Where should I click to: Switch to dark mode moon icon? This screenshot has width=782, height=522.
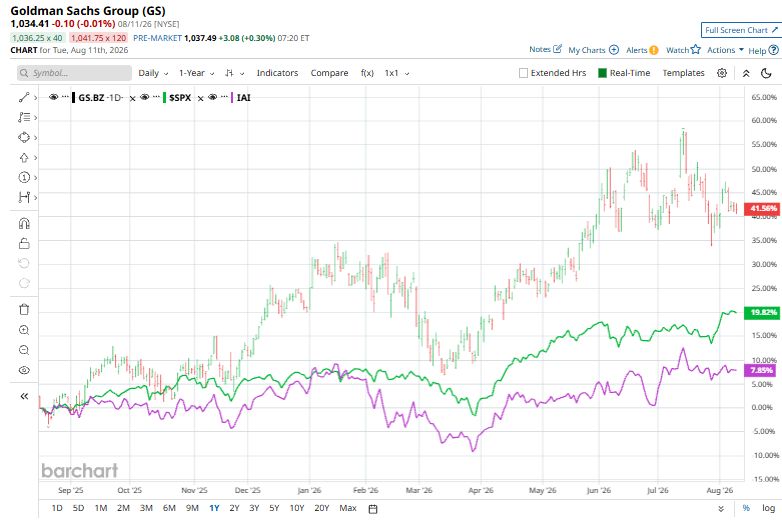point(766,73)
